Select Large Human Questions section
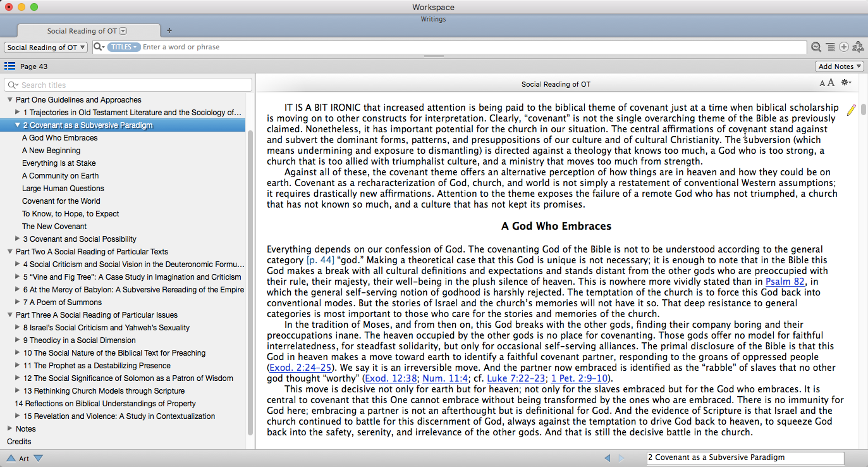This screenshot has width=868, height=467. (x=63, y=189)
